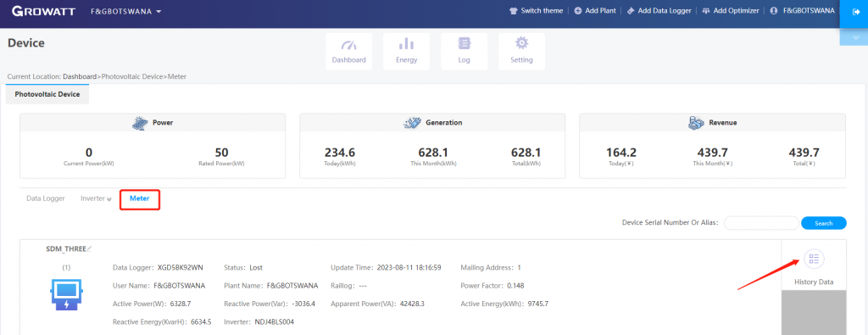
Task: Click the Switch theme shirt icon
Action: 513,11
